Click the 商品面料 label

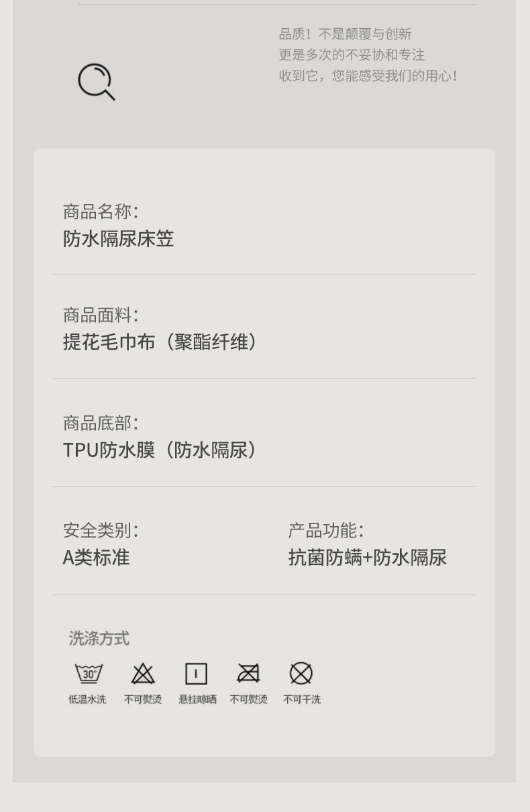coord(101,315)
